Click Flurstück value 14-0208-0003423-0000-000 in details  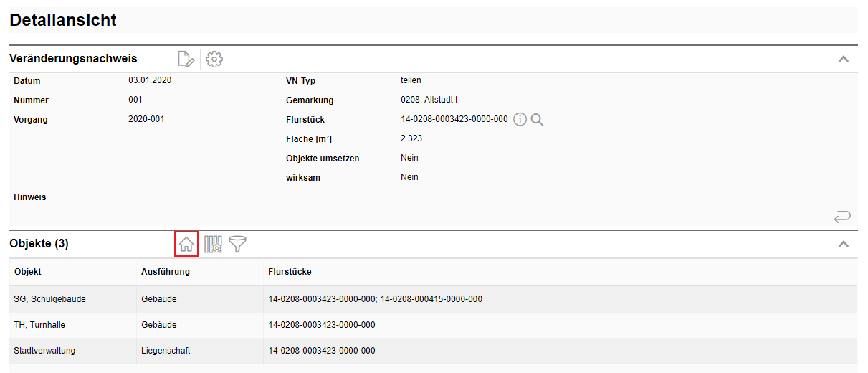click(454, 119)
